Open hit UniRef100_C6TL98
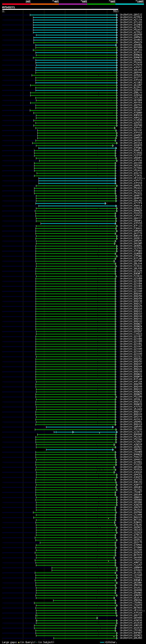The width and height of the screenshot is (146, 644). 131,98
